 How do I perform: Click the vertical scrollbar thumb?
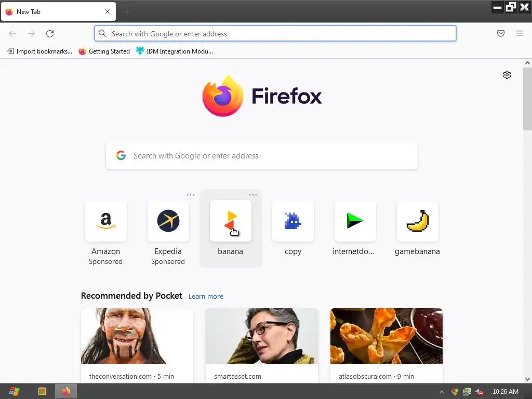coord(527,98)
